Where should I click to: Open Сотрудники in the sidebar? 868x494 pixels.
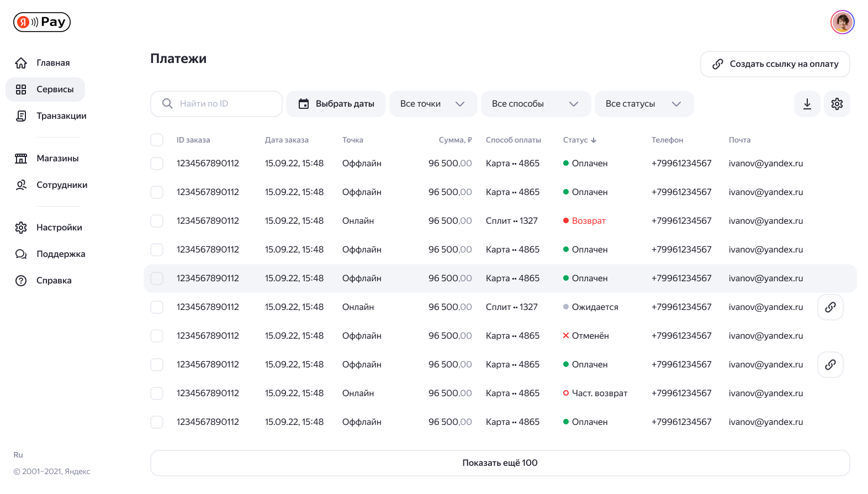pyautogui.click(x=62, y=185)
